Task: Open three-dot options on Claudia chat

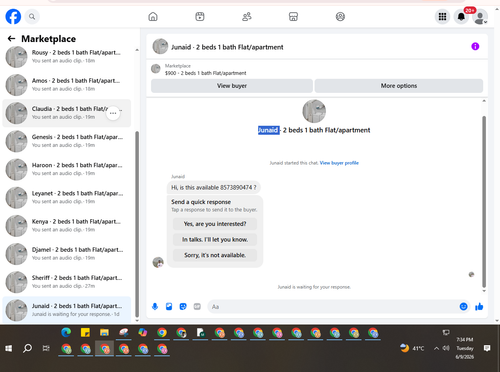Action: (x=113, y=113)
